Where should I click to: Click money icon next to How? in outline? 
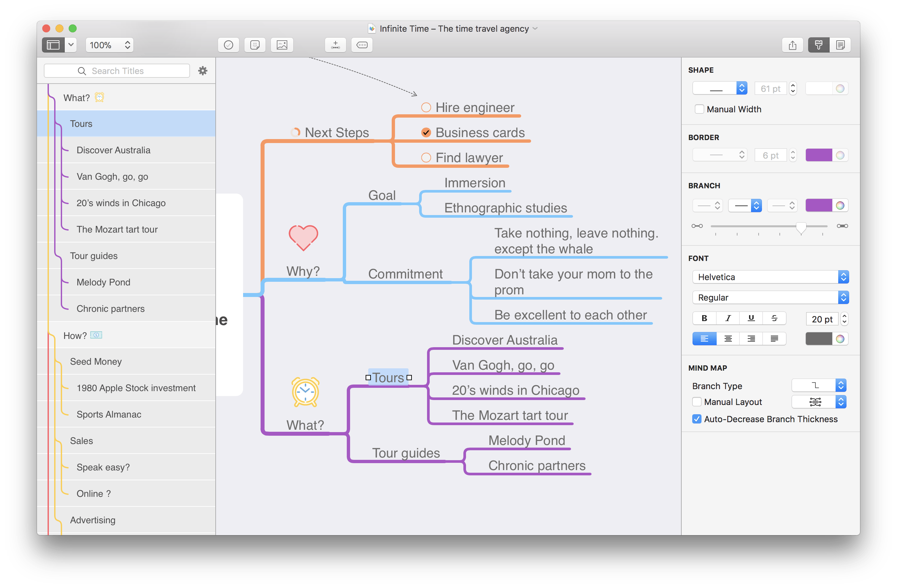pyautogui.click(x=96, y=335)
